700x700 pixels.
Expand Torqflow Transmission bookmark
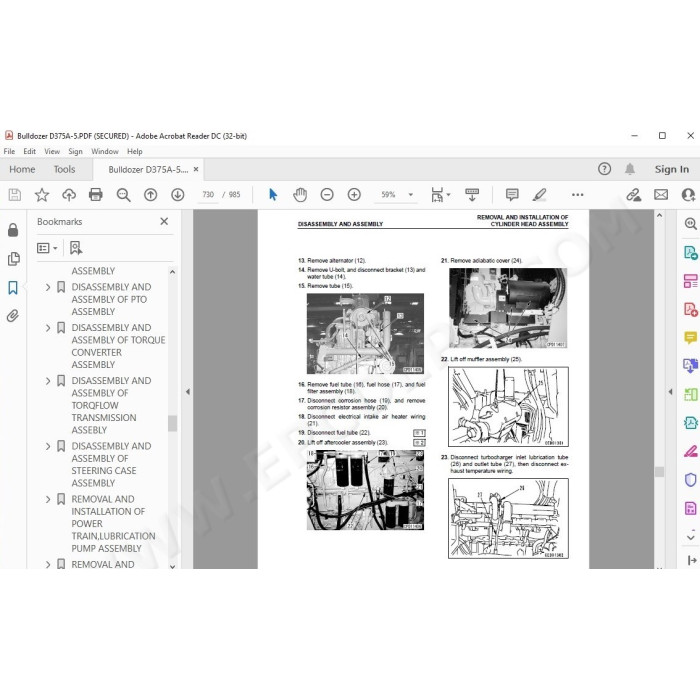point(48,381)
